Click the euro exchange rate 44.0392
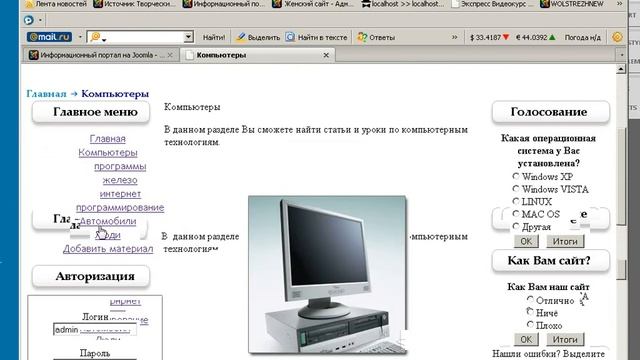Viewport: 640px width, 360px height. (536, 37)
